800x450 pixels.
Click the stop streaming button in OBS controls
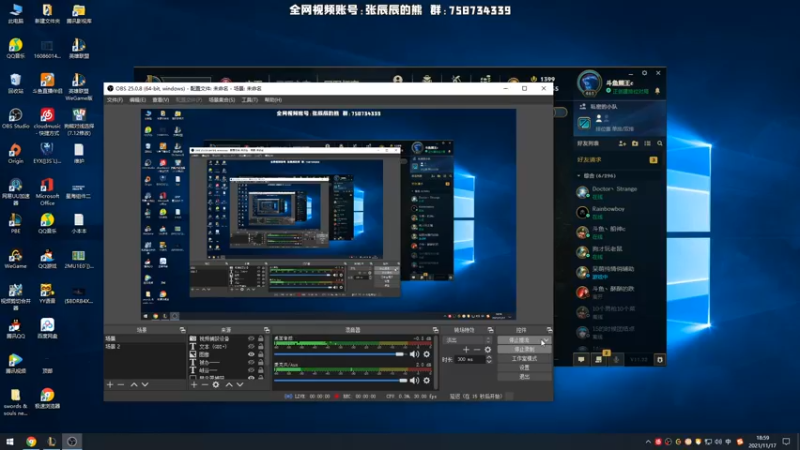tap(520, 340)
